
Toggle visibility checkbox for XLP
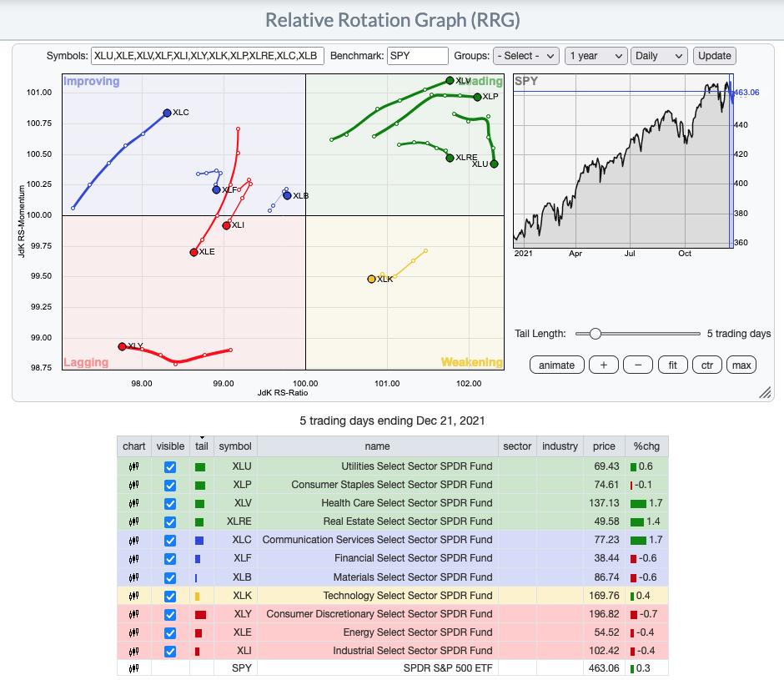click(x=170, y=486)
